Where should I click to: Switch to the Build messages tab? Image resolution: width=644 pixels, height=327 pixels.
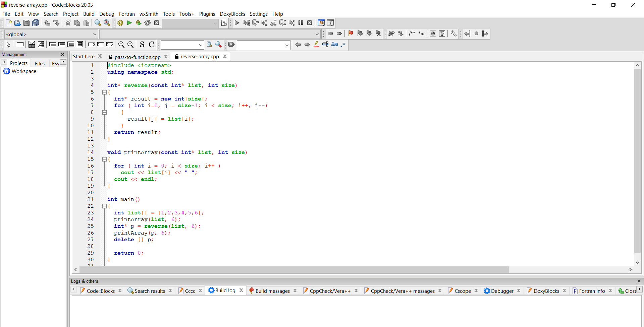(x=272, y=291)
